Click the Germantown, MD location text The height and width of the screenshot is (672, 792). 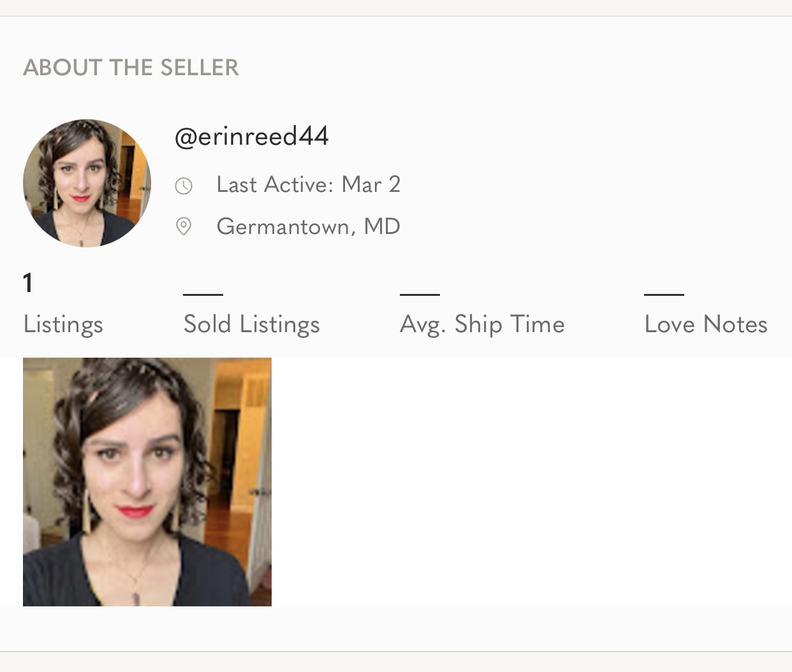point(309,226)
